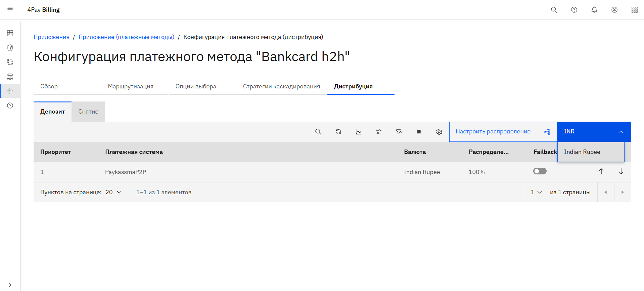
Task: Open table settings gear icon
Action: pyautogui.click(x=439, y=132)
